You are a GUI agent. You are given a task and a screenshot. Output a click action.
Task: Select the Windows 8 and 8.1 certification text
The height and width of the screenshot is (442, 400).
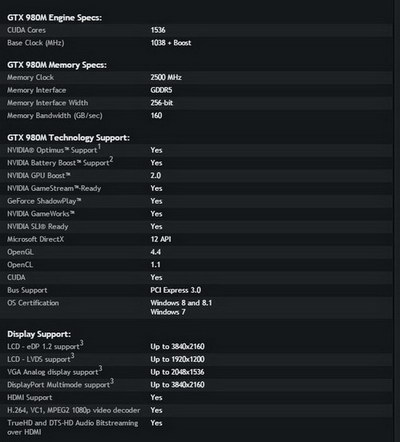click(181, 303)
